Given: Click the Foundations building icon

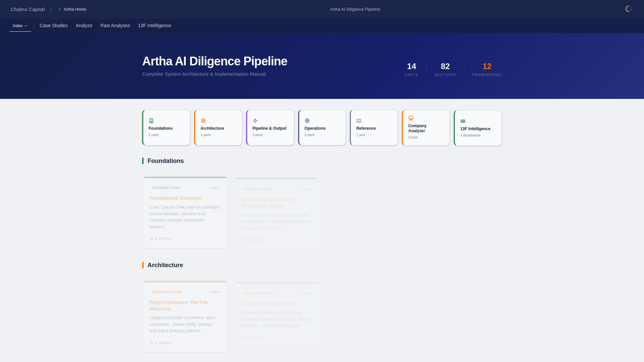Looking at the screenshot, I should coord(151,121).
